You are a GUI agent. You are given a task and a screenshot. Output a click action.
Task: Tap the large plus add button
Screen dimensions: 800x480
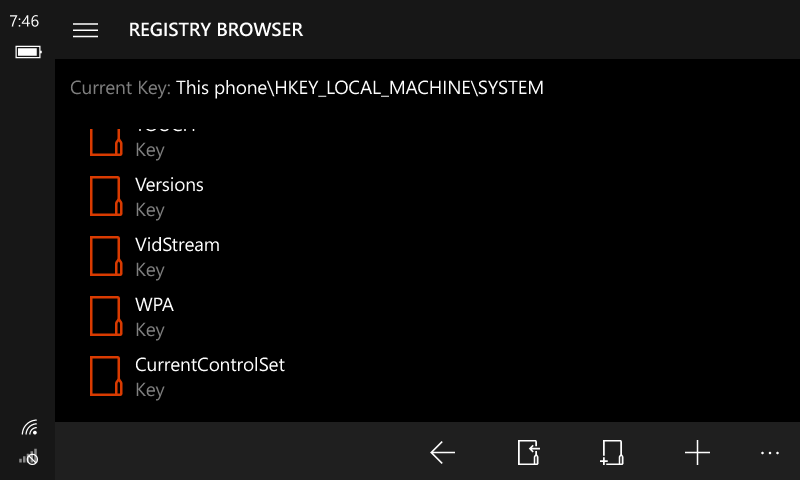pyautogui.click(x=697, y=453)
